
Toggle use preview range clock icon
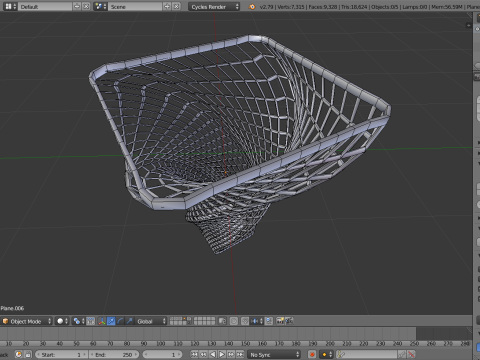pyautogui.click(x=19, y=354)
